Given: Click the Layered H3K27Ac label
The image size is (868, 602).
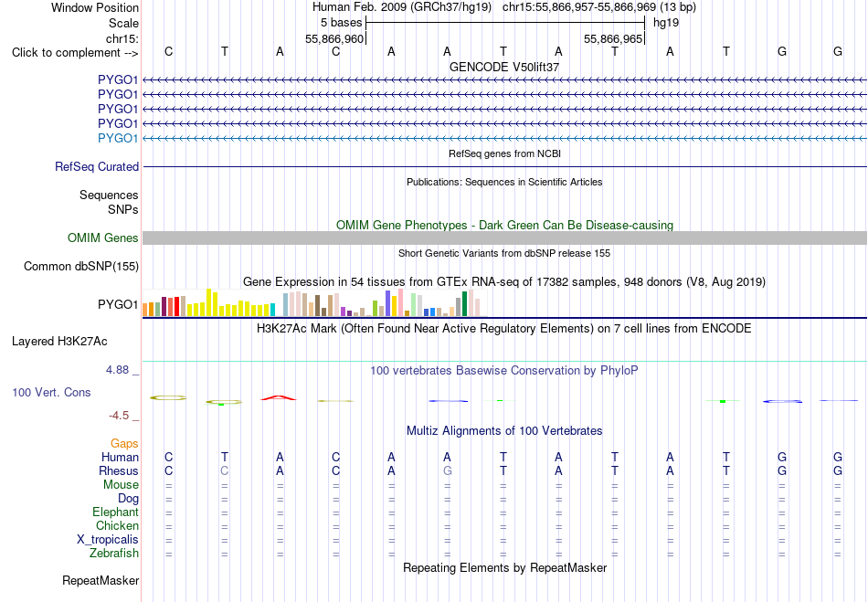Looking at the screenshot, I should pos(59,342).
